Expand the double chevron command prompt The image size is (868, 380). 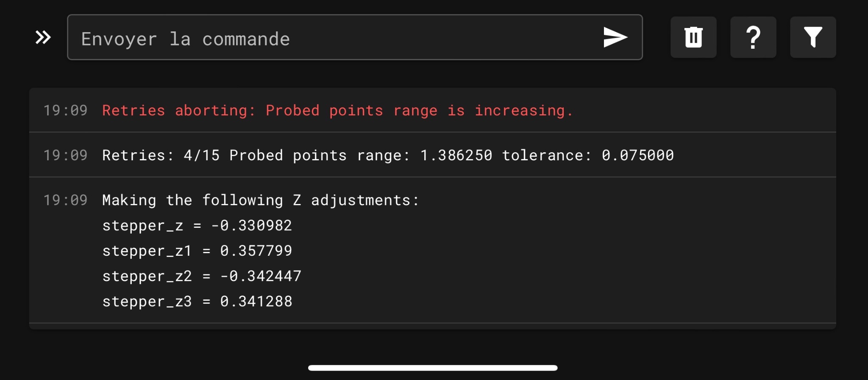[43, 37]
